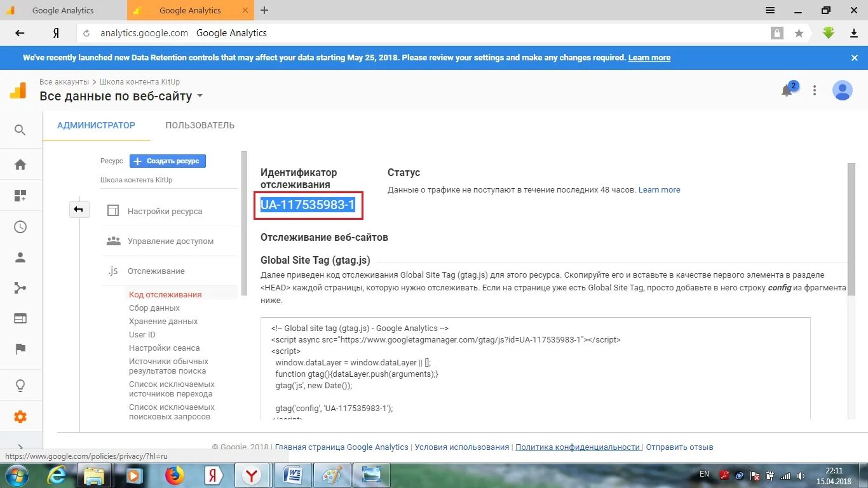The height and width of the screenshot is (488, 868).
Task: Switch to the ПОЛЬЗОВАТЕЛЬ tab
Action: (x=200, y=125)
